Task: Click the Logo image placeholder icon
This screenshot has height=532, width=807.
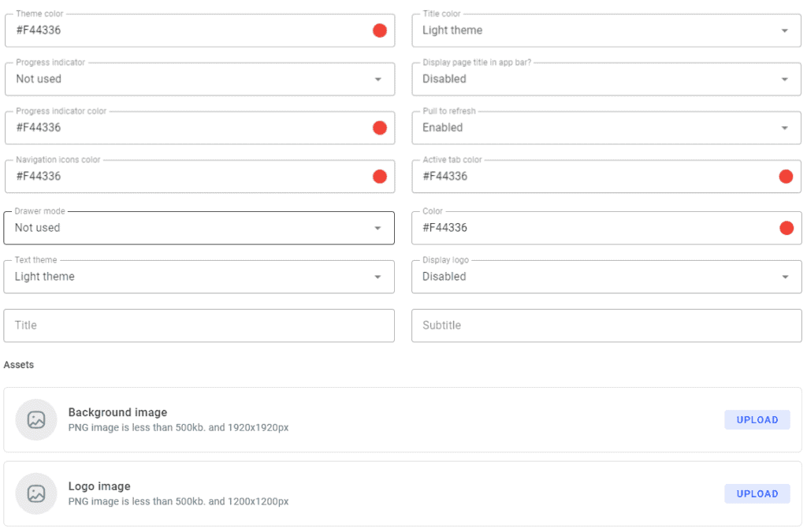Action: click(x=36, y=493)
